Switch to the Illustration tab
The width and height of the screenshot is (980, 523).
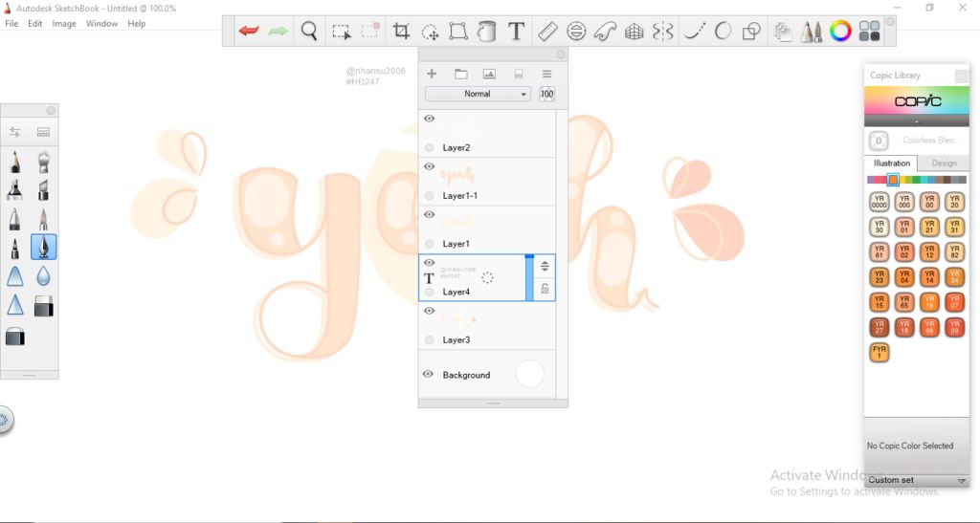(891, 163)
